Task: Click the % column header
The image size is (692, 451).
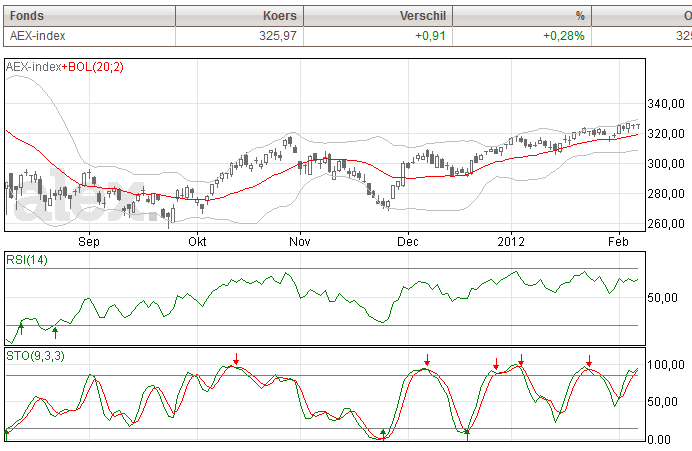Action: [522, 16]
